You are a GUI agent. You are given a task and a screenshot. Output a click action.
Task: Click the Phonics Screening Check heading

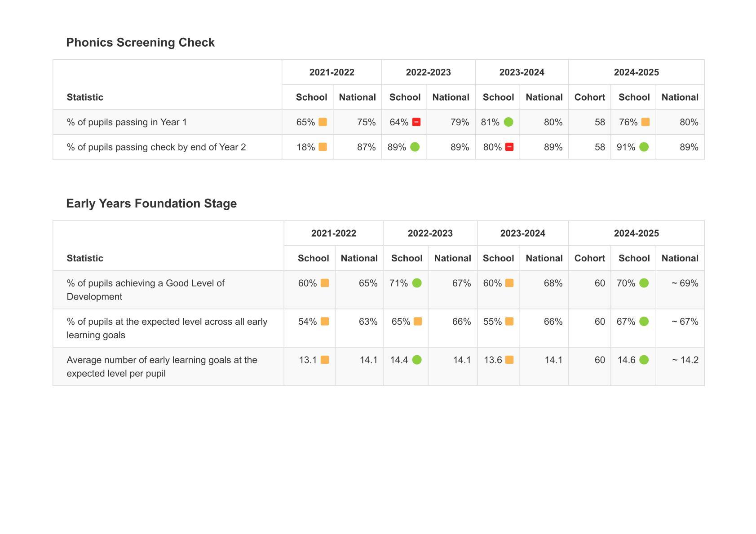140,43
